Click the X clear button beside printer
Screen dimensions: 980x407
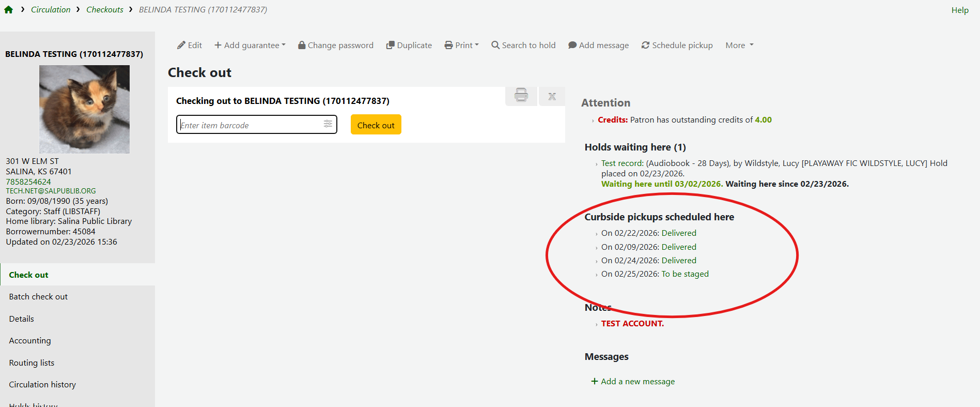tap(552, 97)
